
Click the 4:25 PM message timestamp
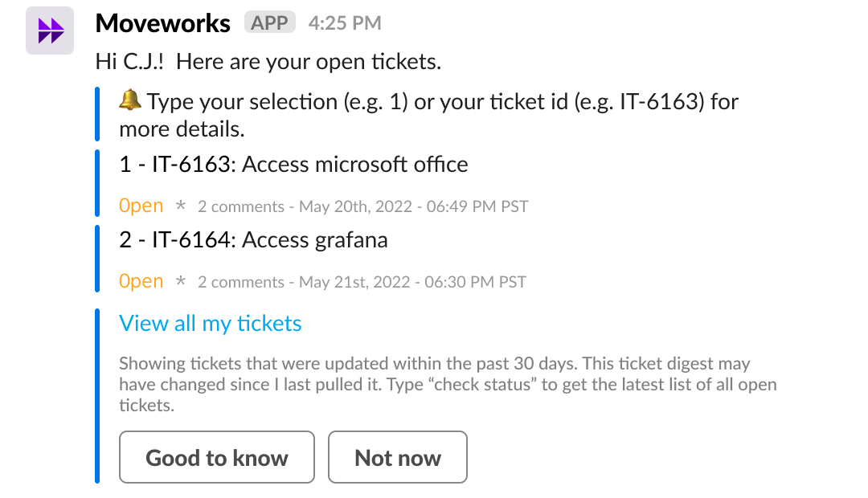click(x=345, y=24)
